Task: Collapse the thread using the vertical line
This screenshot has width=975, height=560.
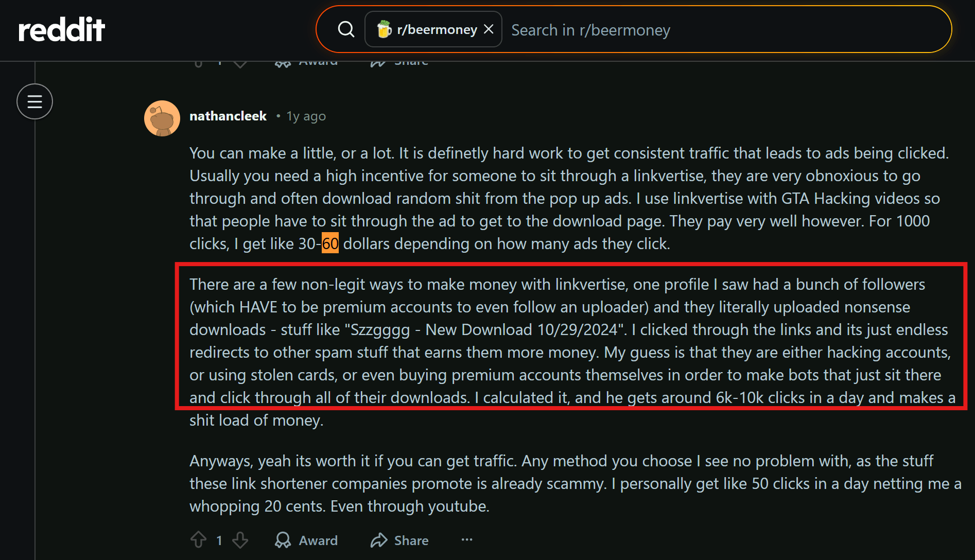Action: tap(35, 335)
